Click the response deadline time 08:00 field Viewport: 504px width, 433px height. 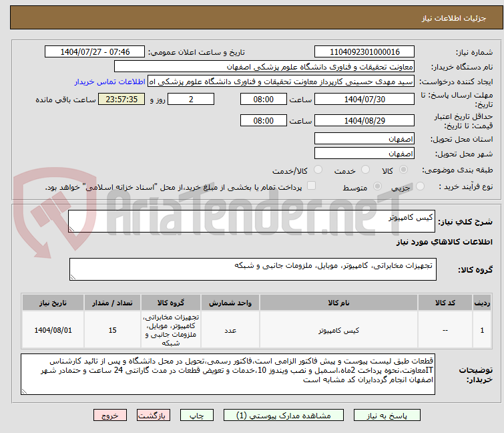click(x=264, y=99)
